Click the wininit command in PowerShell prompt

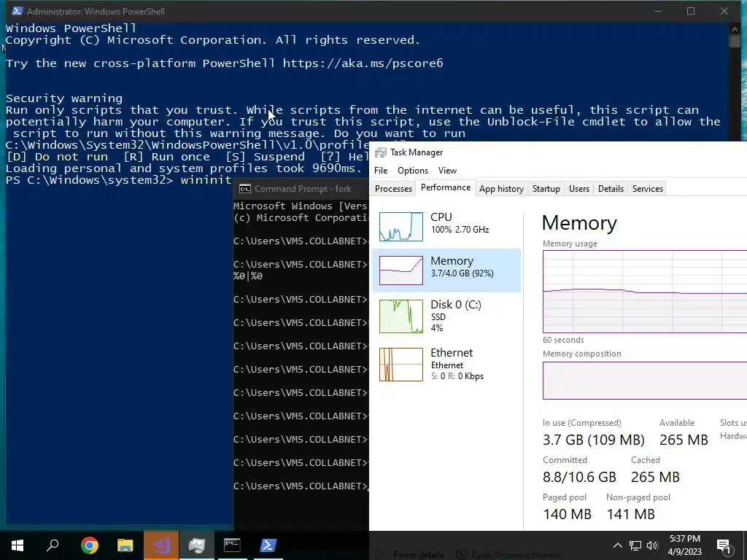tap(206, 180)
